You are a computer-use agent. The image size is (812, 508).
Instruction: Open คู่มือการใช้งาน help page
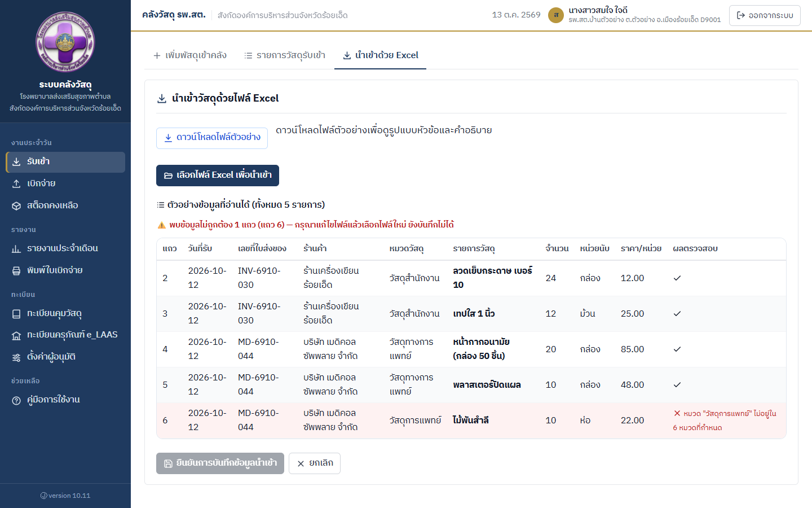pos(65,400)
